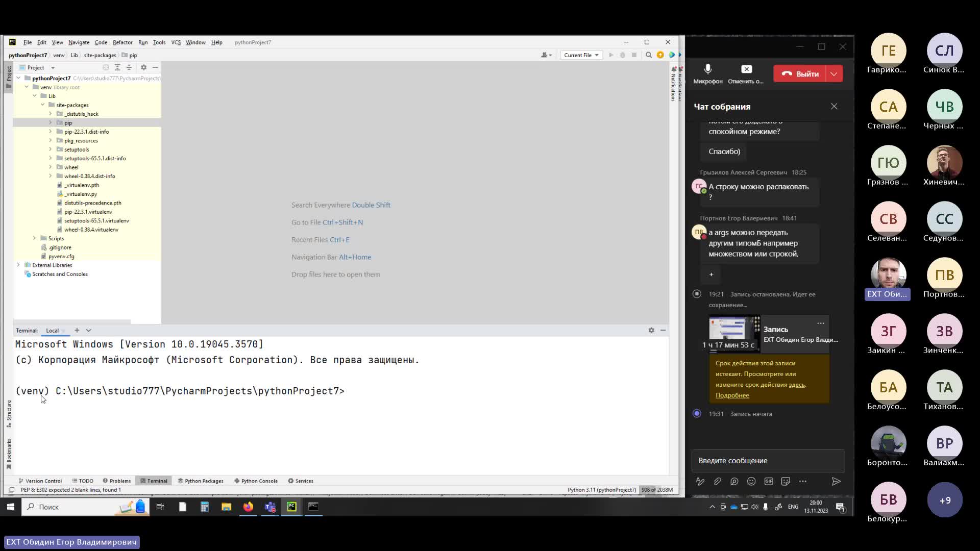Viewport: 980px width, 551px height.
Task: Open the Tools menu
Action: (159, 42)
